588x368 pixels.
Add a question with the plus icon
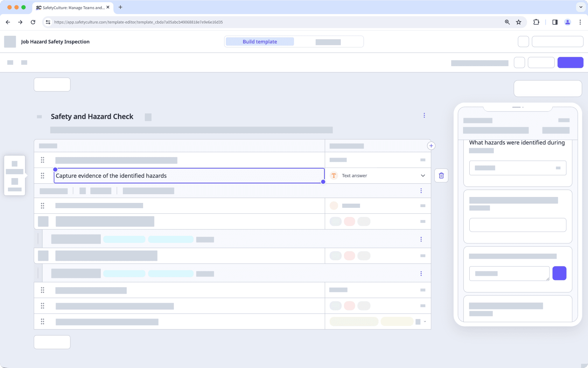(431, 145)
